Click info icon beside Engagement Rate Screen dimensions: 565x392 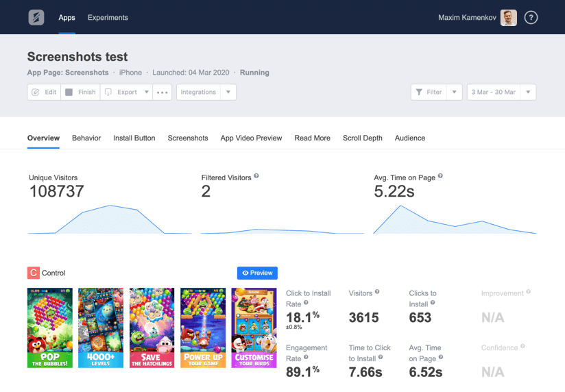pyautogui.click(x=306, y=357)
